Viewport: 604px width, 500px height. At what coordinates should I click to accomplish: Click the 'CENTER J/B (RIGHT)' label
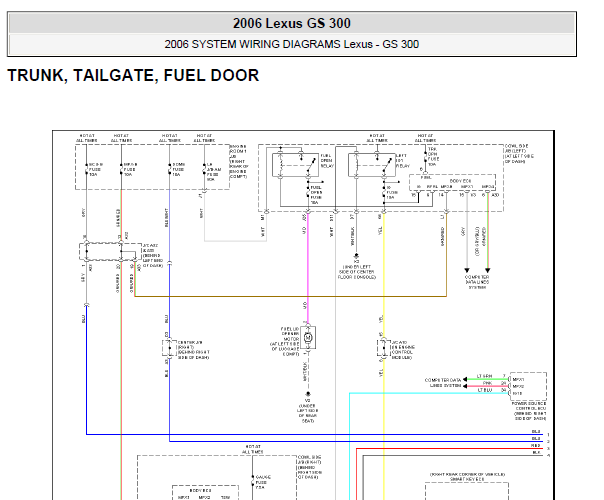[190, 344]
